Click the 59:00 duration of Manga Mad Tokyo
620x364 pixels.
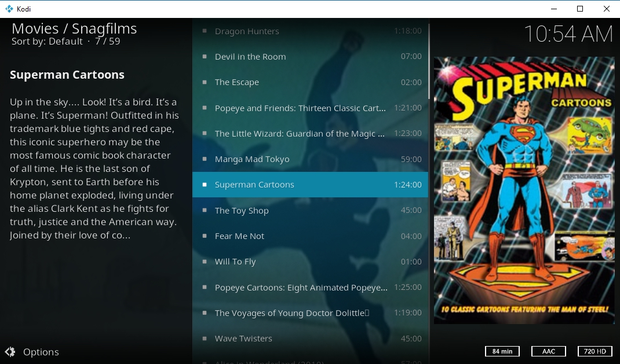411,159
